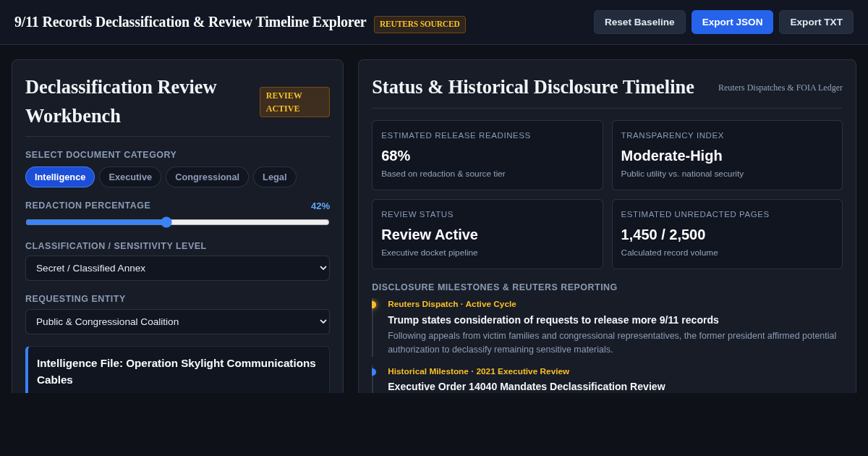Click Reuters Dispatches & FOIA Ledger label
868x456 pixels.
tap(780, 88)
